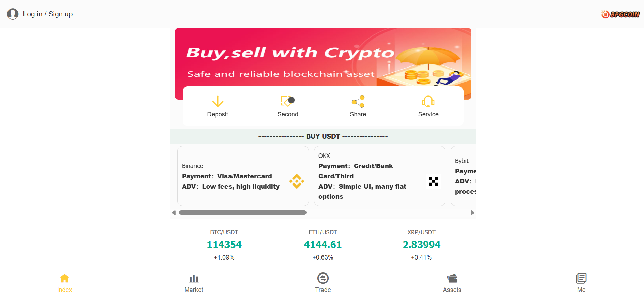
Task: Open the Service headset icon
Action: click(x=428, y=101)
